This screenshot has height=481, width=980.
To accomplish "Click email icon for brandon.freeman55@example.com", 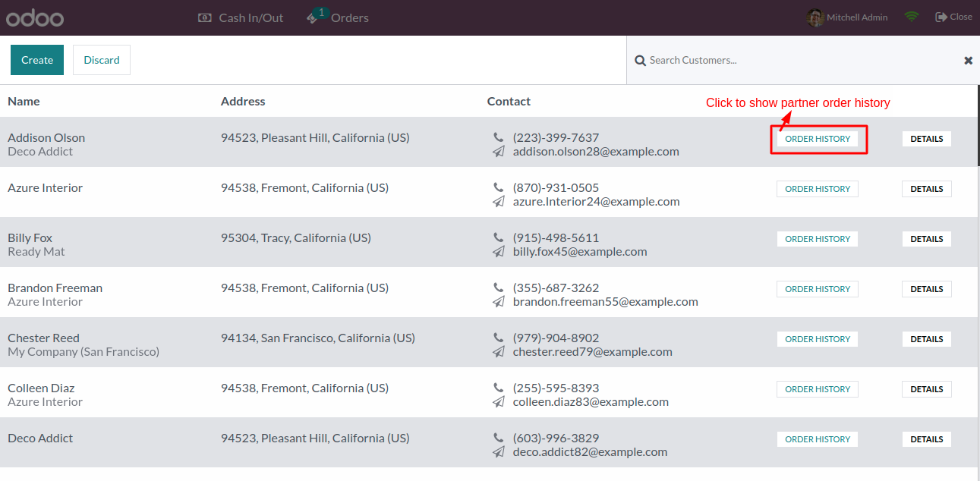I will (498, 301).
